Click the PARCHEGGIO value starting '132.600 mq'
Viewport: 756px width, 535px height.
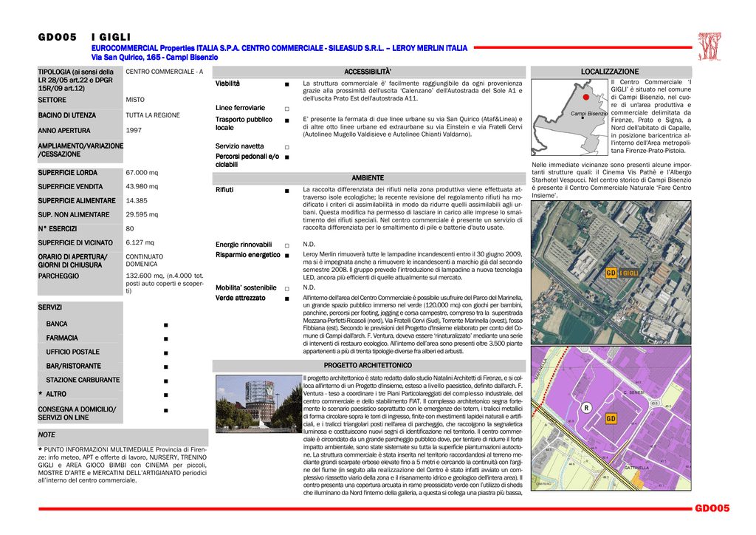165,283
